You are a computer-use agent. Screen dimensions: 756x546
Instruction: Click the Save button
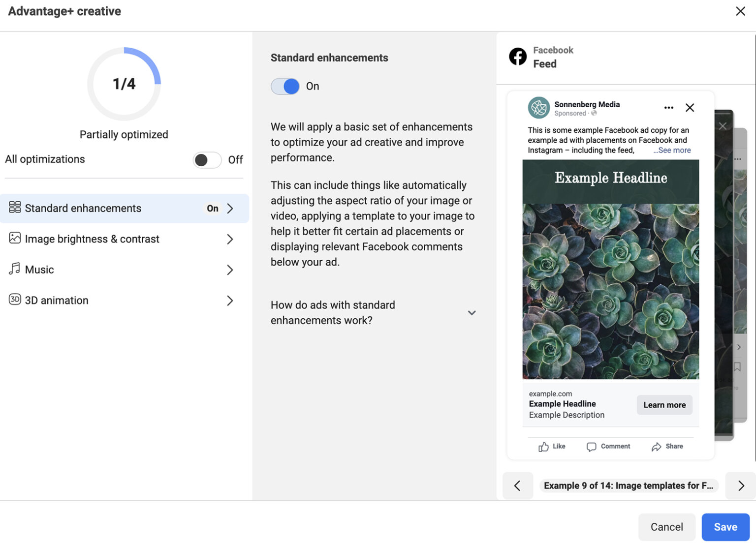725,527
